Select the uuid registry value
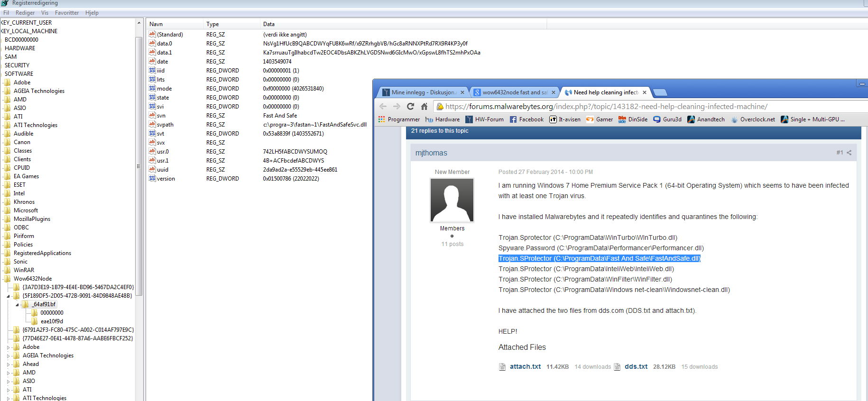The width and height of the screenshot is (868, 401). click(x=163, y=170)
